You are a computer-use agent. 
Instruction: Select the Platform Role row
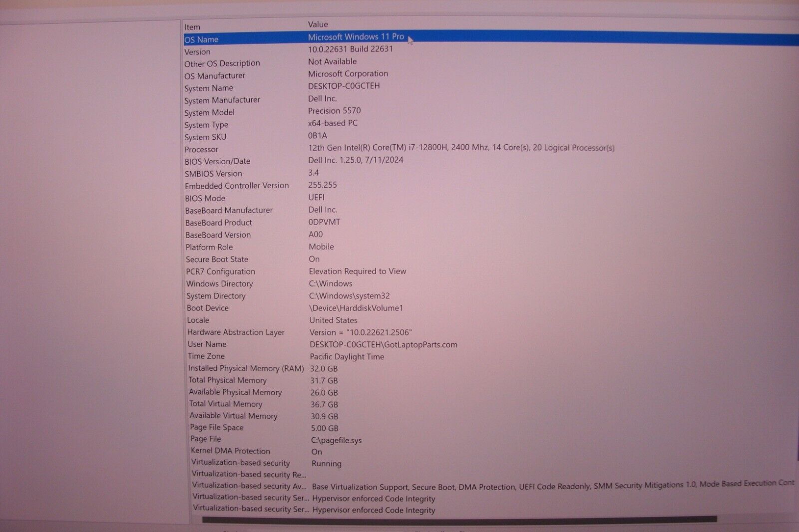point(491,247)
